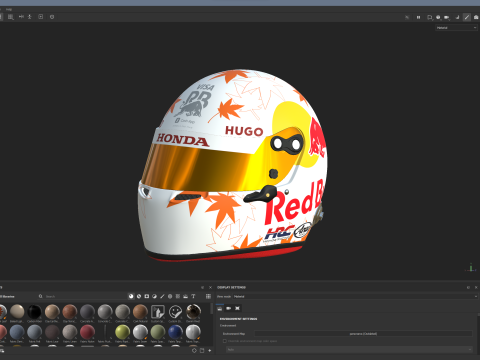Select the black carbon fiber material sphere
480x360 pixels.
34,312
